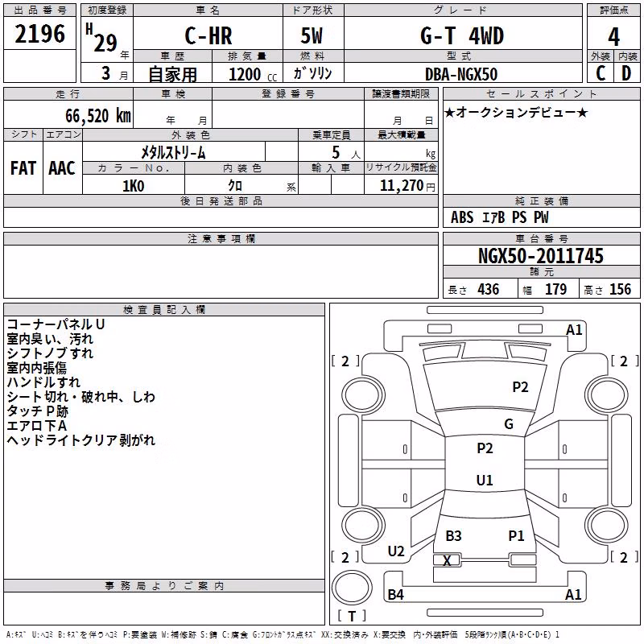
Task: Click the model code DBA-NGX50
Action: [x=461, y=74]
